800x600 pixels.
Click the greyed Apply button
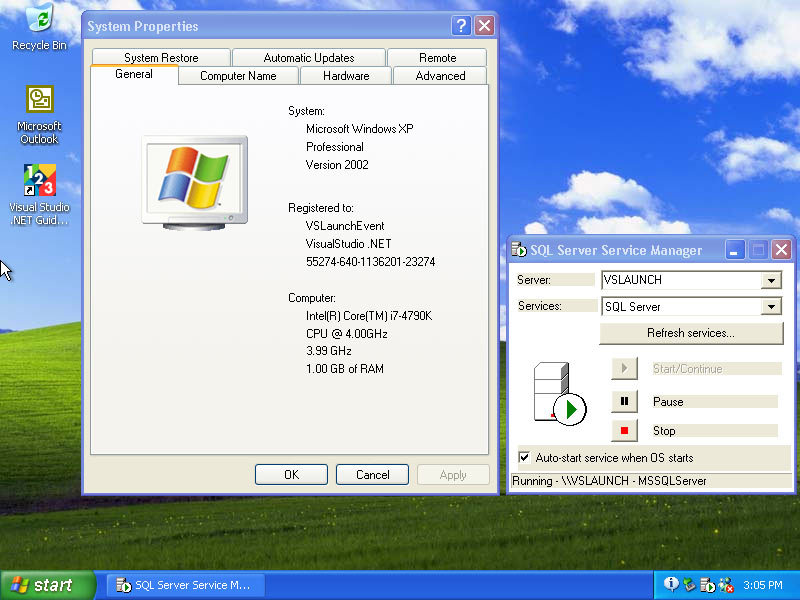tap(453, 474)
